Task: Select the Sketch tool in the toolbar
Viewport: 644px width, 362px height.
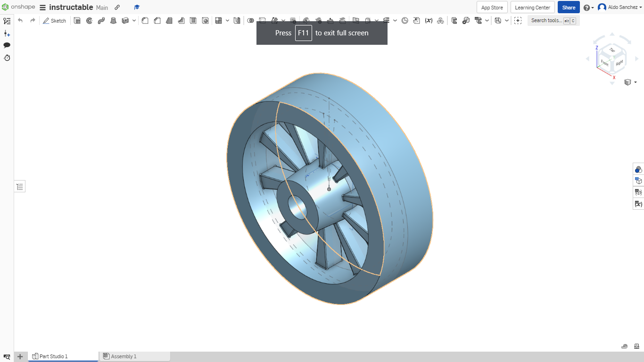Action: [54, 20]
